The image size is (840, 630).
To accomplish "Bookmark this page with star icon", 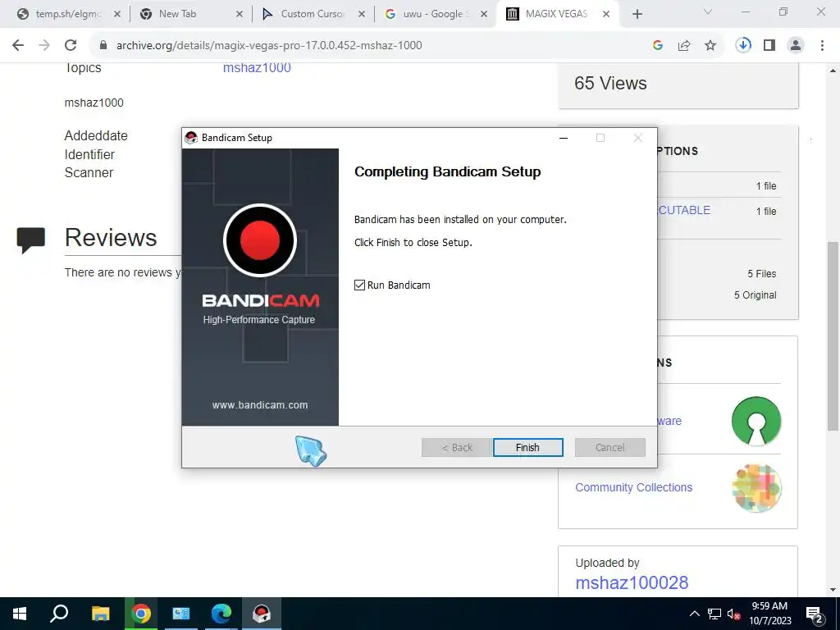I will 710,46.
